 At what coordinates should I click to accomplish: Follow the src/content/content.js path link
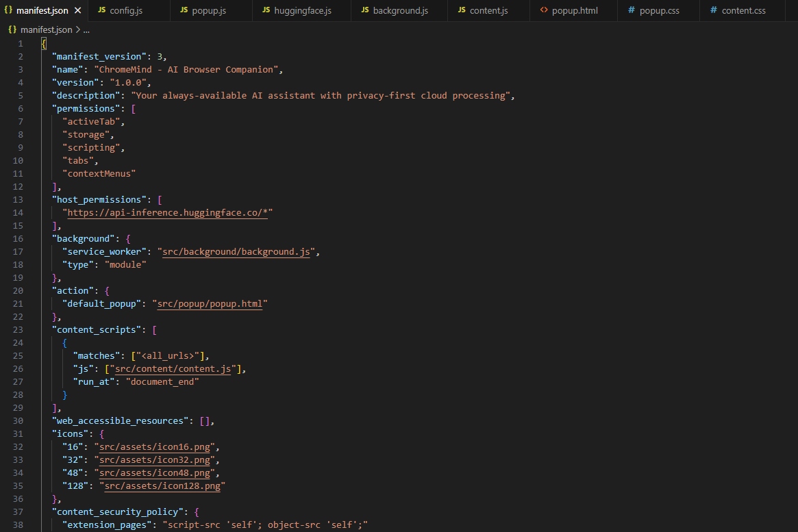click(x=173, y=369)
